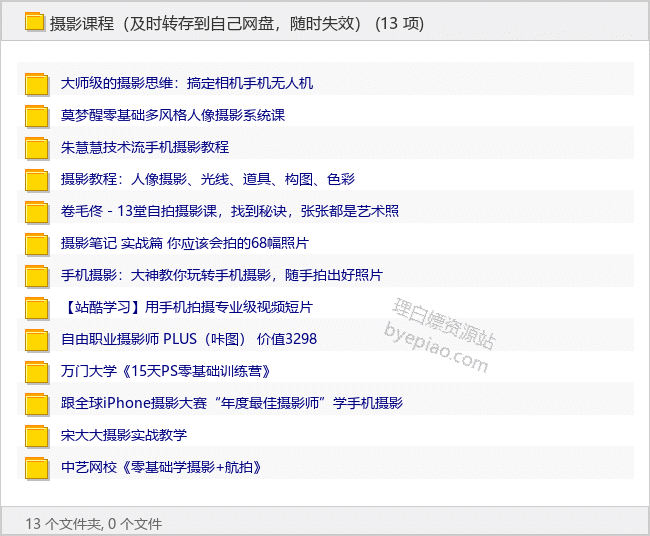
Task: Click folder icon beside 莫梦醒零基础多风格人像摄影系统课
Action: pos(37,116)
